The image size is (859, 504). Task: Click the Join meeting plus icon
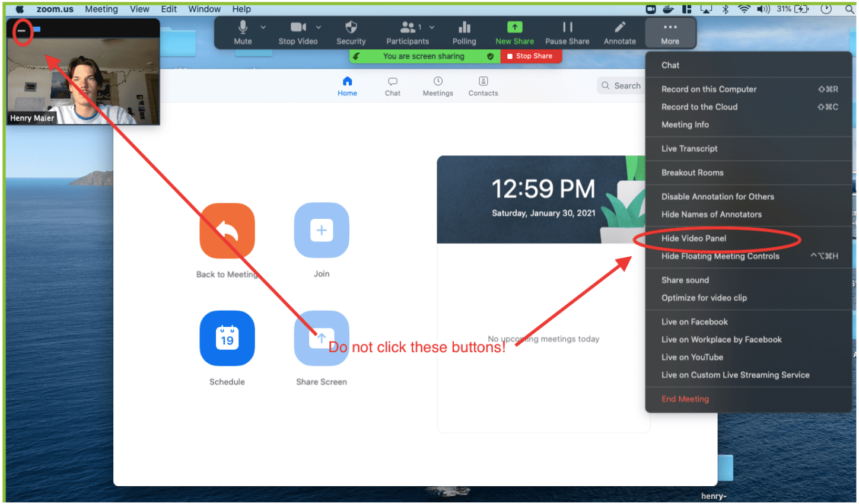(x=322, y=231)
